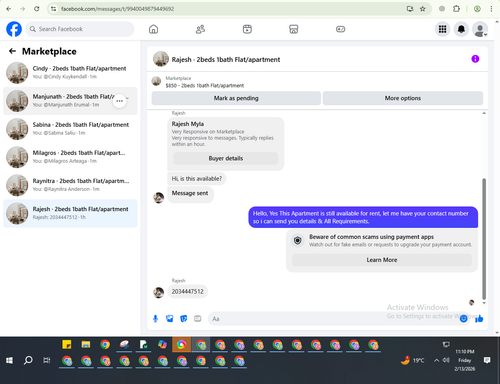Screen dimensions: 500x384
Task: Open the Windows notification center
Action: pyautogui.click(x=487, y=360)
